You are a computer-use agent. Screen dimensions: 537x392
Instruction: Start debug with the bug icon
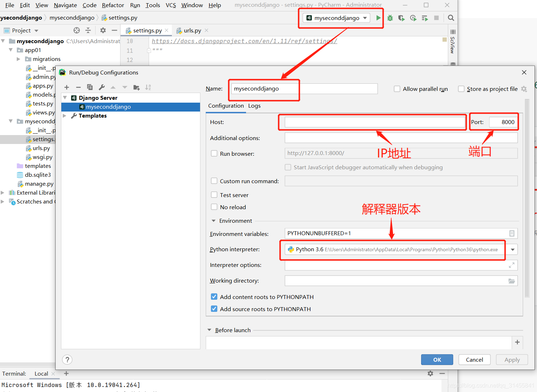(x=390, y=18)
